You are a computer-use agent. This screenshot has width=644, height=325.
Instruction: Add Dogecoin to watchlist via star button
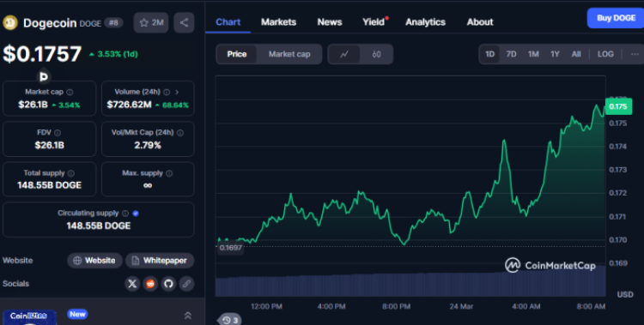151,22
